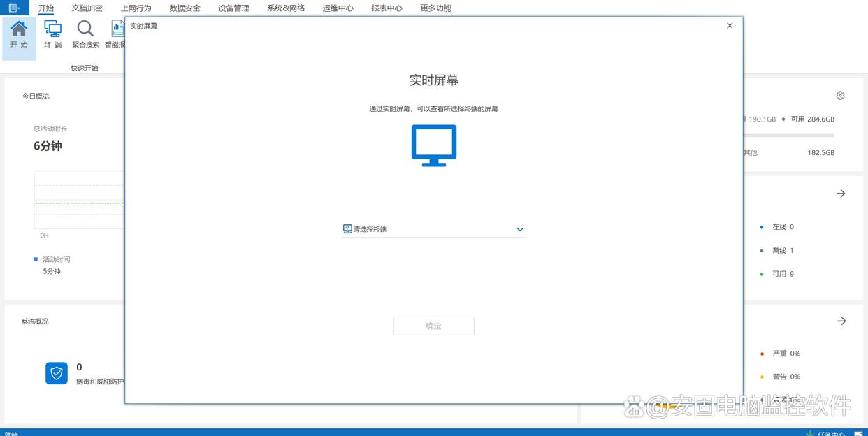
Task: Switch to the 运维中心 tab
Action: click(x=338, y=8)
